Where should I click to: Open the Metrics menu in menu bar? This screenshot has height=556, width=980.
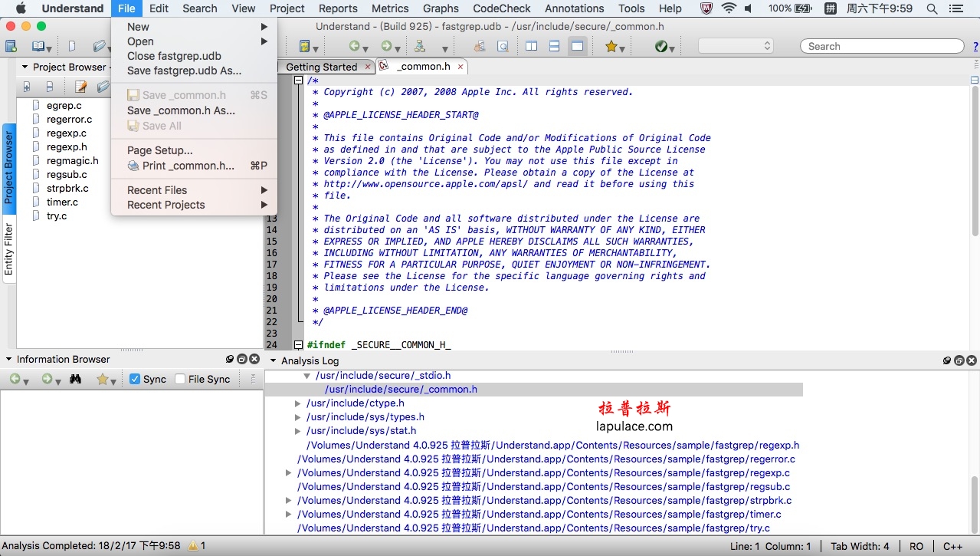[x=390, y=8]
